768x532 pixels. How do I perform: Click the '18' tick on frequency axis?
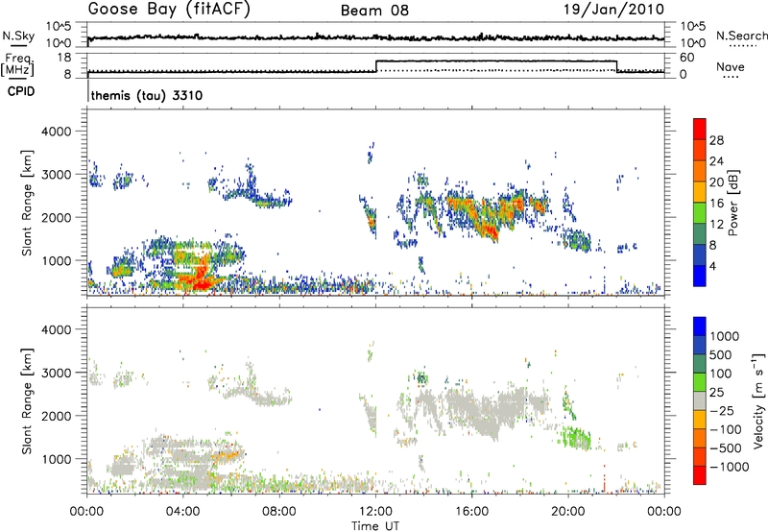[65, 58]
